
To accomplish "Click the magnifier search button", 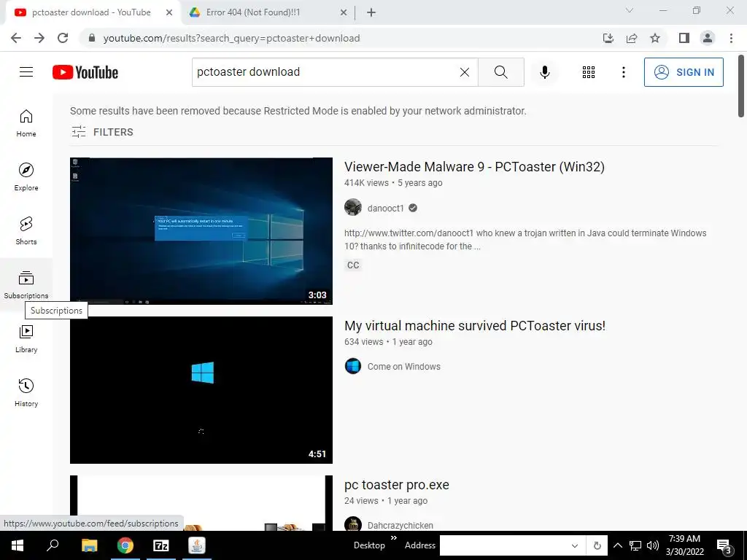I will click(500, 72).
